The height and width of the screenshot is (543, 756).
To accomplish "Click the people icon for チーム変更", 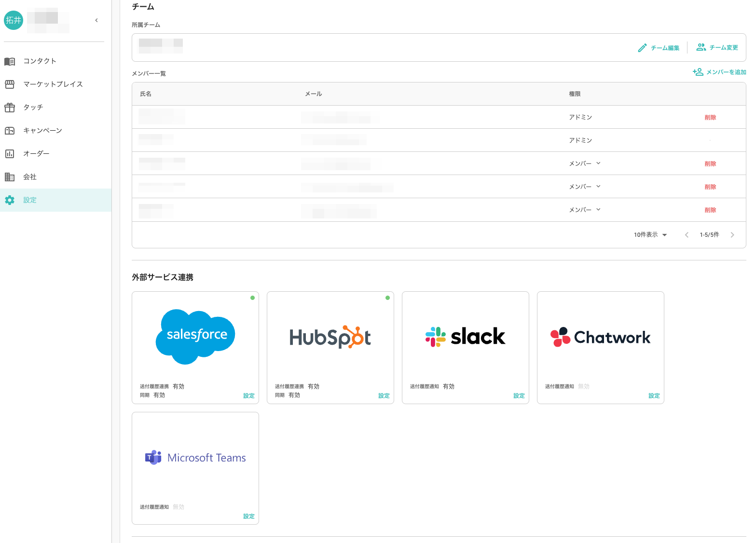I will (x=701, y=47).
